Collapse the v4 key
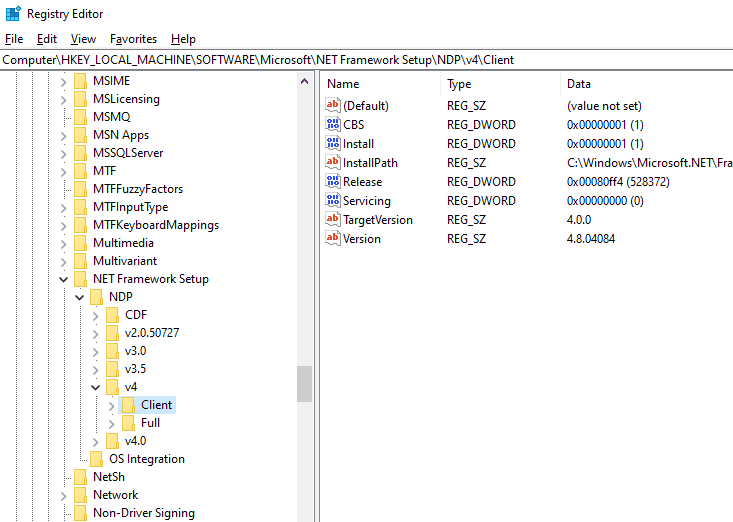 pyautogui.click(x=95, y=387)
